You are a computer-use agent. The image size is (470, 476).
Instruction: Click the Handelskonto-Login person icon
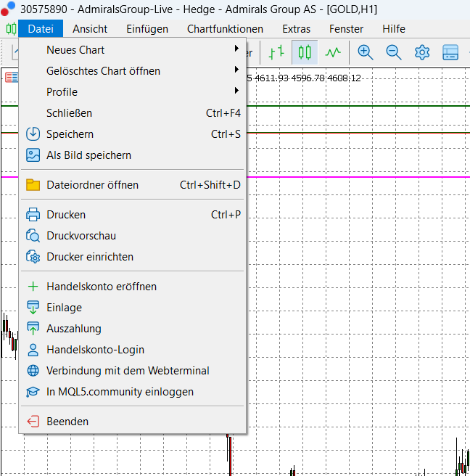click(33, 350)
